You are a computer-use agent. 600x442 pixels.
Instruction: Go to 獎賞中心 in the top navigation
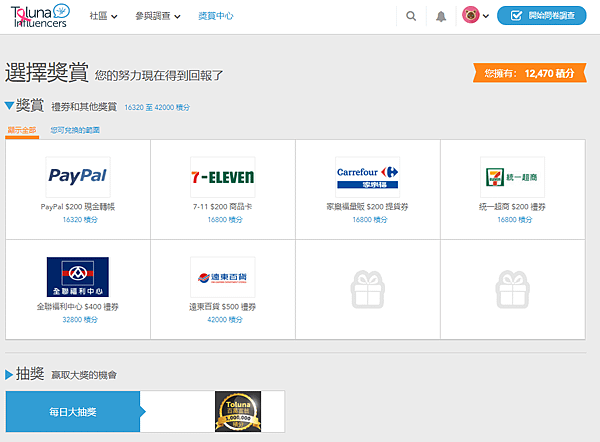(215, 16)
